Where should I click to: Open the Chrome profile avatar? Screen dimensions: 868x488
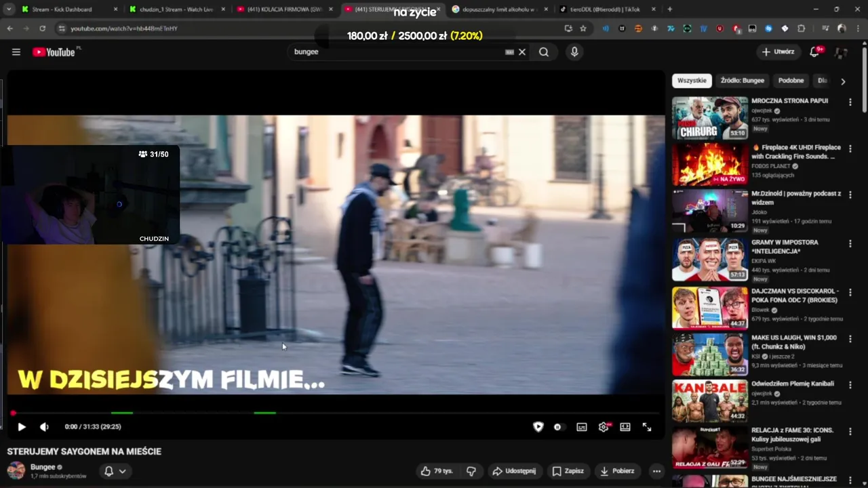[842, 28]
